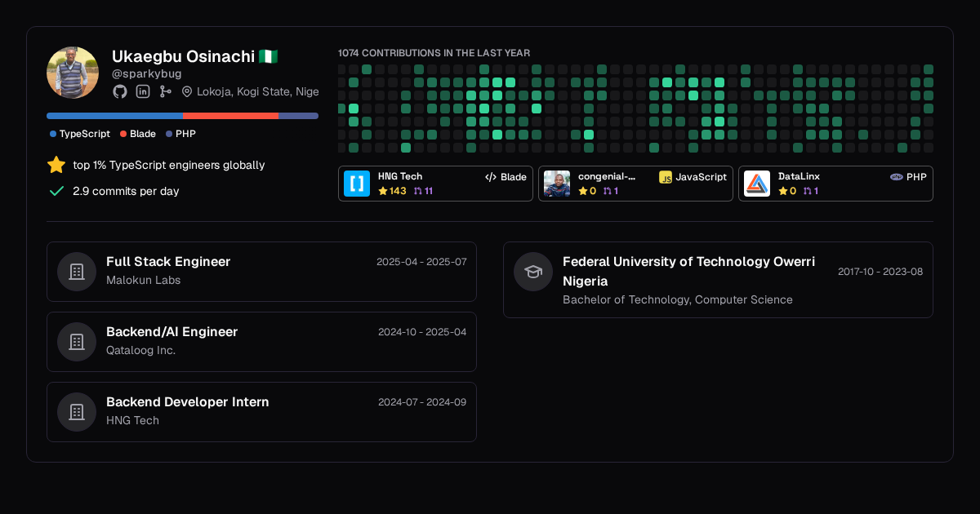
Task: Click the Blade legend label
Action: tap(143, 134)
